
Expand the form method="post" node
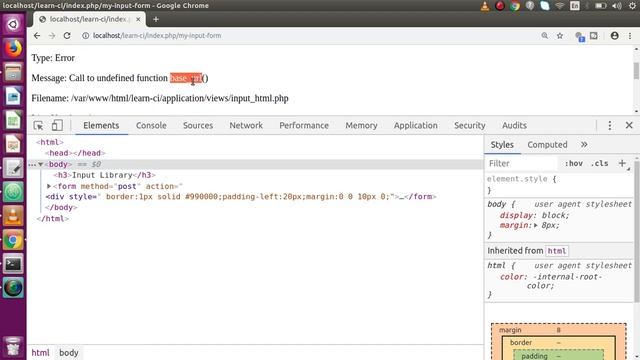click(49, 186)
